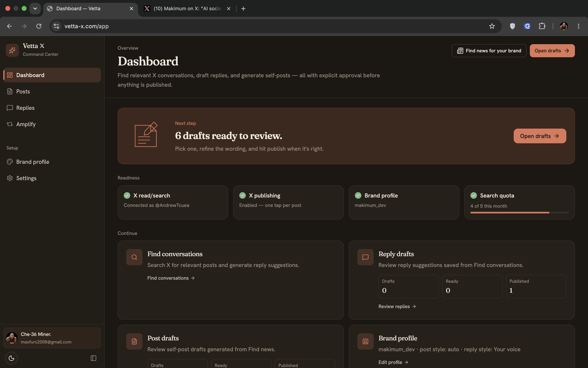The width and height of the screenshot is (588, 368).
Task: Open the Chrome three-dot menu
Action: pos(578,26)
